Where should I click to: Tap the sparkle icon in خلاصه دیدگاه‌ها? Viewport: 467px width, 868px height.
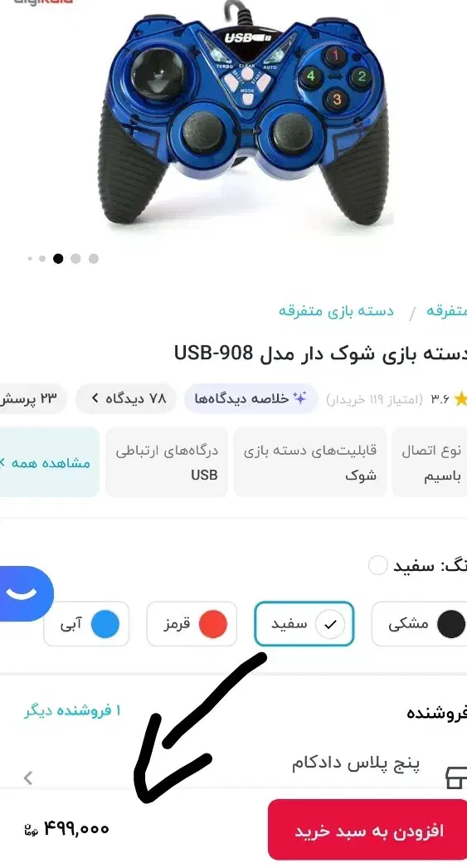coord(299,398)
